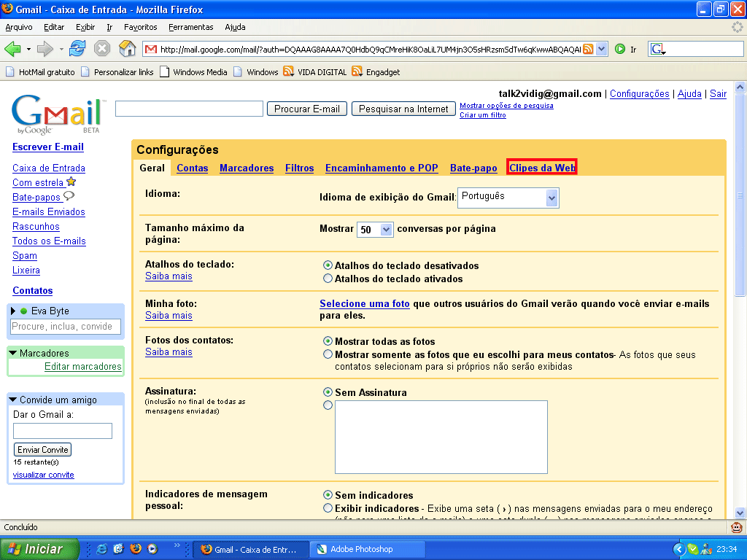Click the Procurar E-mail button
The width and height of the screenshot is (747, 560).
coord(307,109)
